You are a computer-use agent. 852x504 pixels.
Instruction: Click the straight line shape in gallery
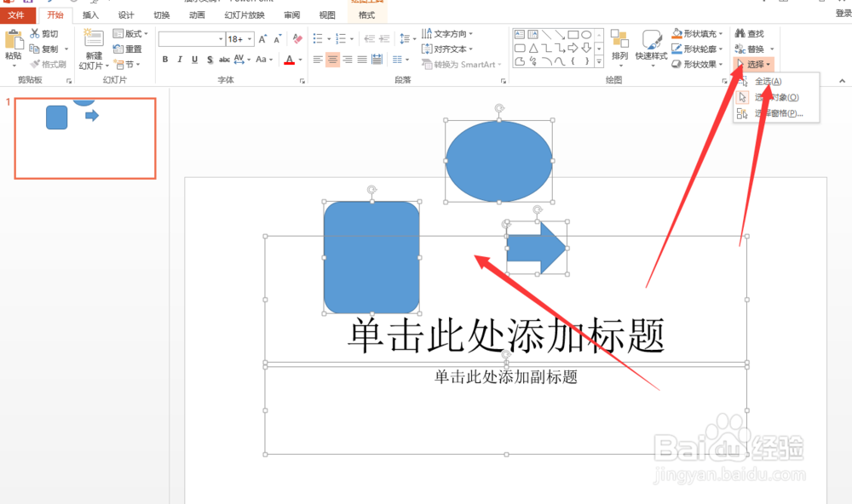[546, 35]
